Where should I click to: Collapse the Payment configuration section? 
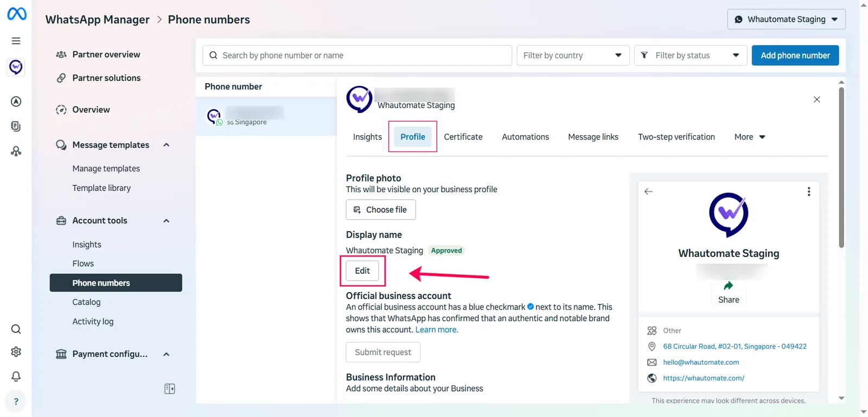pyautogui.click(x=167, y=354)
